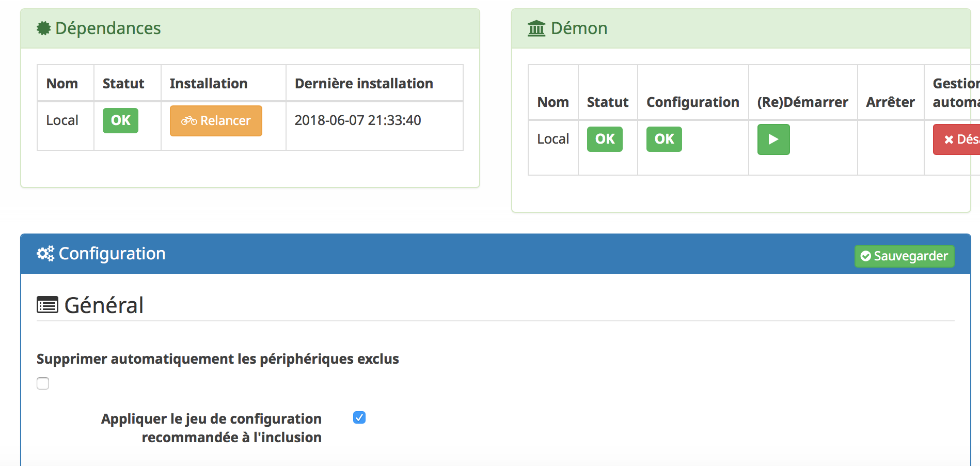Click the 'Installation' column header
This screenshot has width=980, height=466.
pos(209,84)
